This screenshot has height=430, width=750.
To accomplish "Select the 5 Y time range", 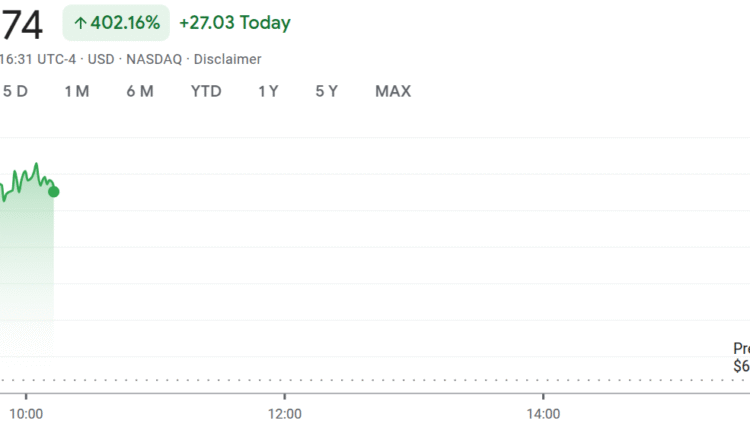I will pyautogui.click(x=327, y=91).
